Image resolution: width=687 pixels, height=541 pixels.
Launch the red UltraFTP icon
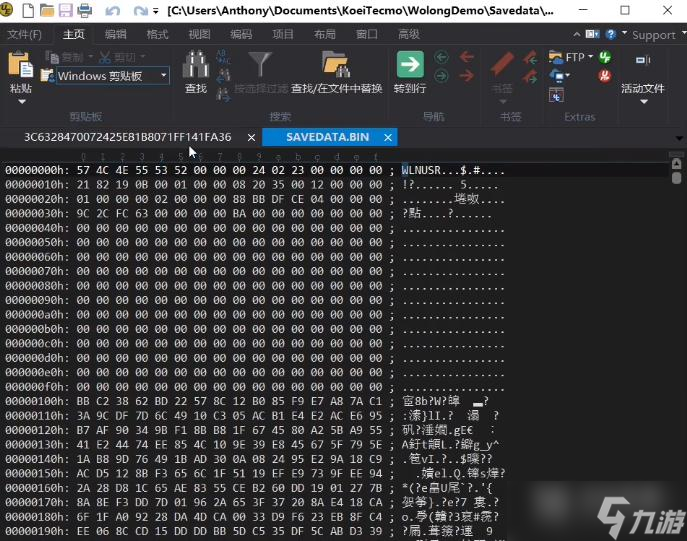[605, 76]
